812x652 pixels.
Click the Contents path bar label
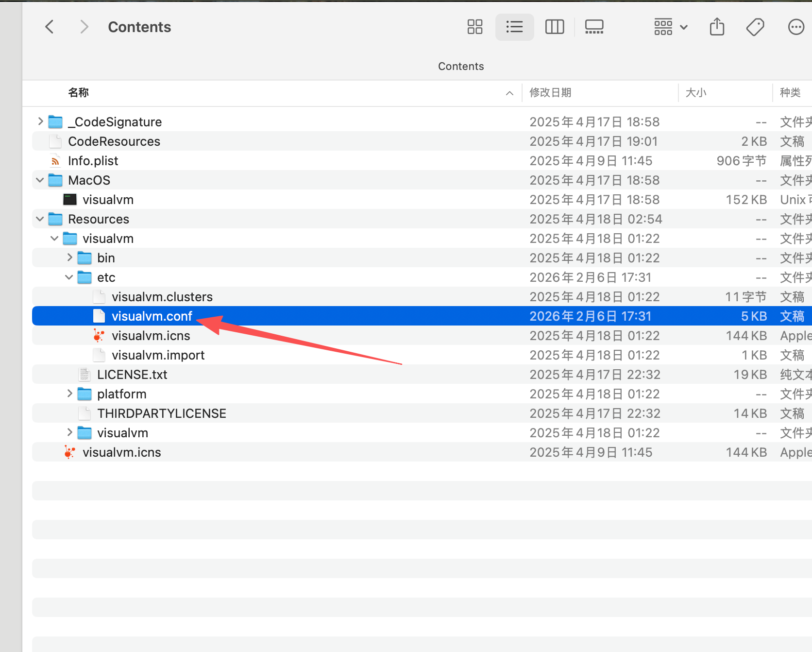point(461,66)
